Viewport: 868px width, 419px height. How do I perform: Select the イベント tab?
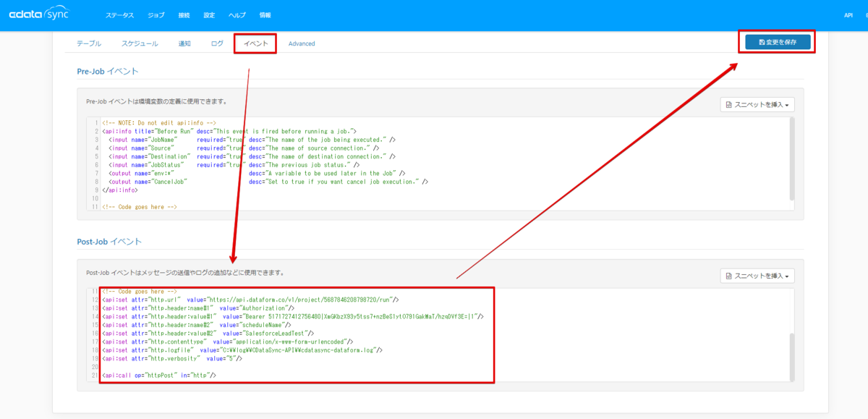tap(256, 43)
